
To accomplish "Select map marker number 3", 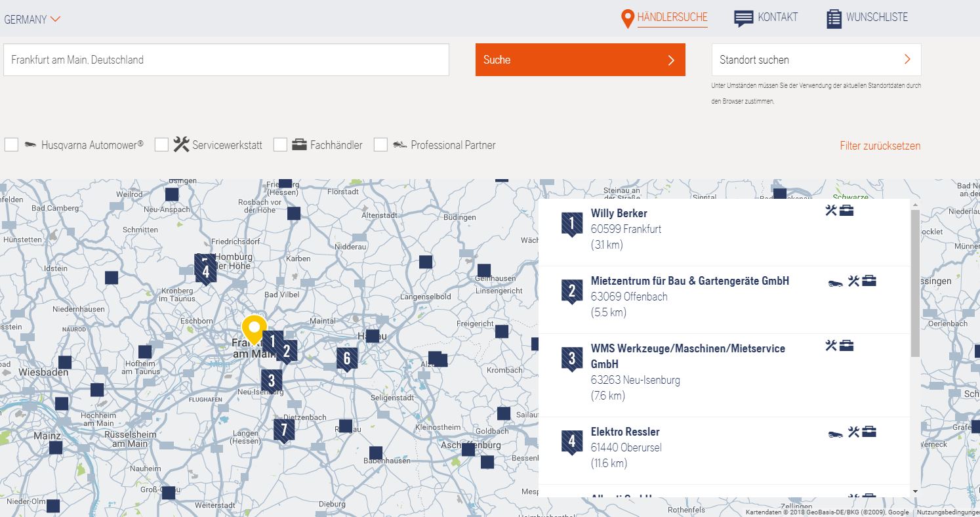I will coord(271,381).
